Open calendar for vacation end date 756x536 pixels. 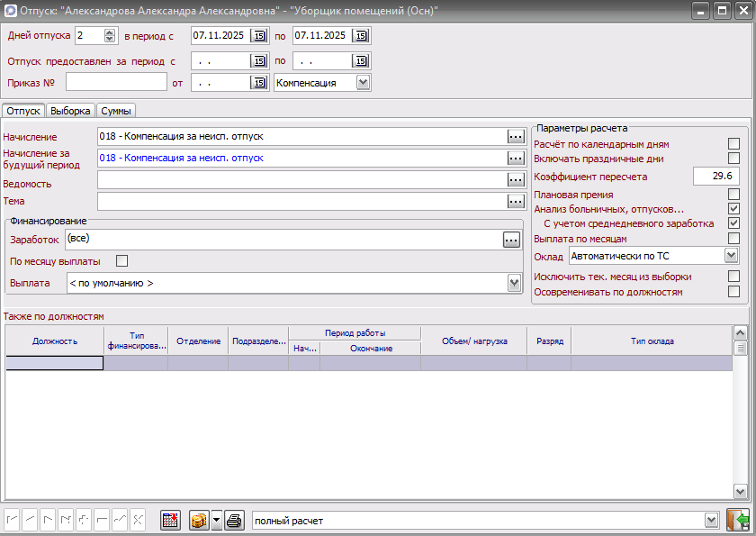360,36
